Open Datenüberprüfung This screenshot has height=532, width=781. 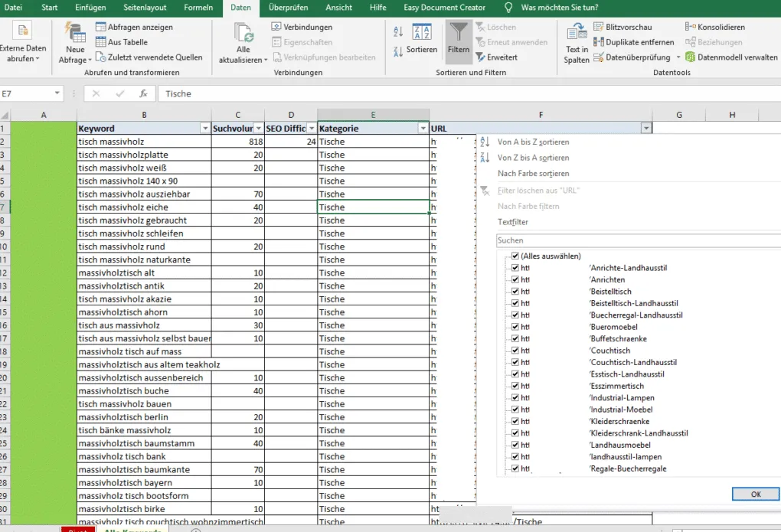click(632, 57)
